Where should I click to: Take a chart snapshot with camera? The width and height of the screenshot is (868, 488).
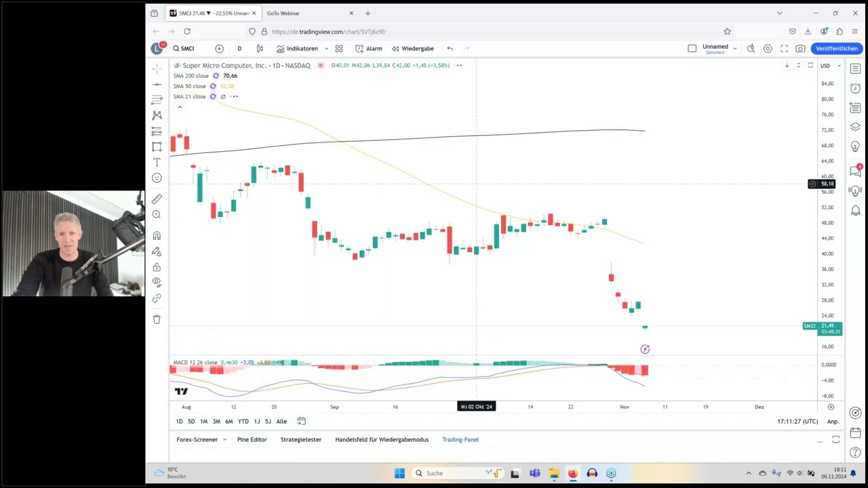[x=801, y=49]
